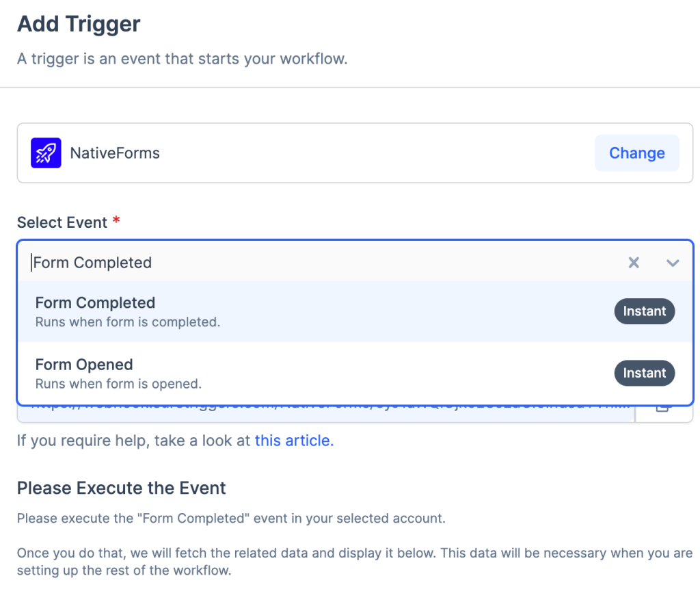Click the Instant badge beside Form Opened
Image resolution: width=700 pixels, height=589 pixels.
click(x=644, y=373)
